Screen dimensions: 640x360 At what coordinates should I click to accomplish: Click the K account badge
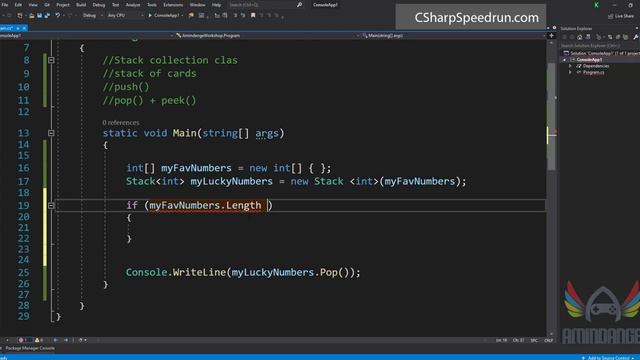[596, 5]
